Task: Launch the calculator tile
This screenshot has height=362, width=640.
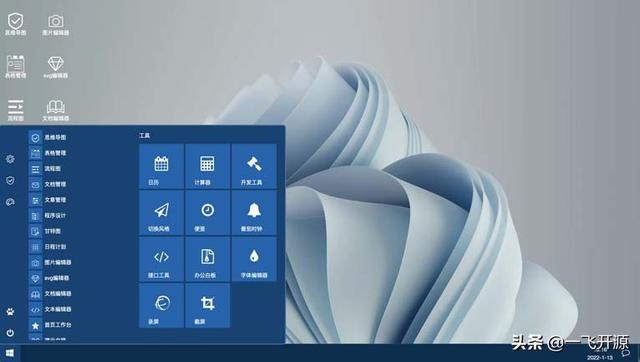Action: tap(207, 166)
